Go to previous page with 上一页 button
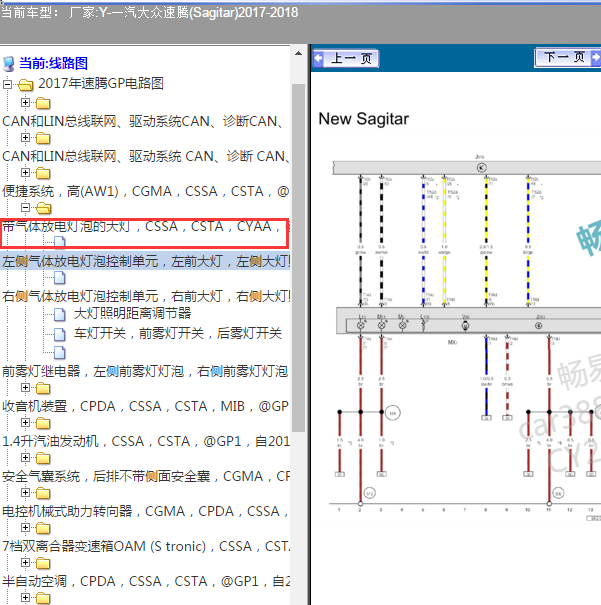Viewport: 601px width, 605px height. click(x=345, y=59)
